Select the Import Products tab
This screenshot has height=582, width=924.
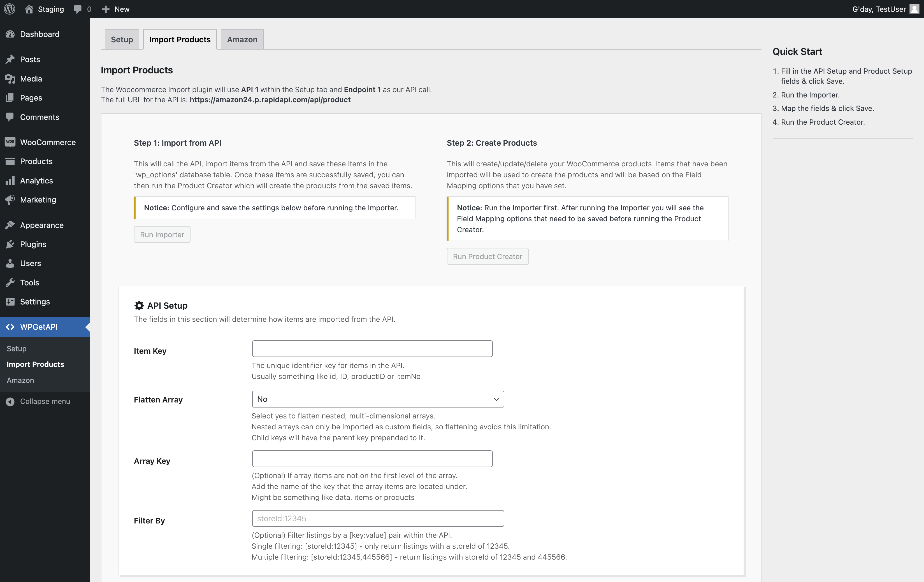(x=180, y=39)
